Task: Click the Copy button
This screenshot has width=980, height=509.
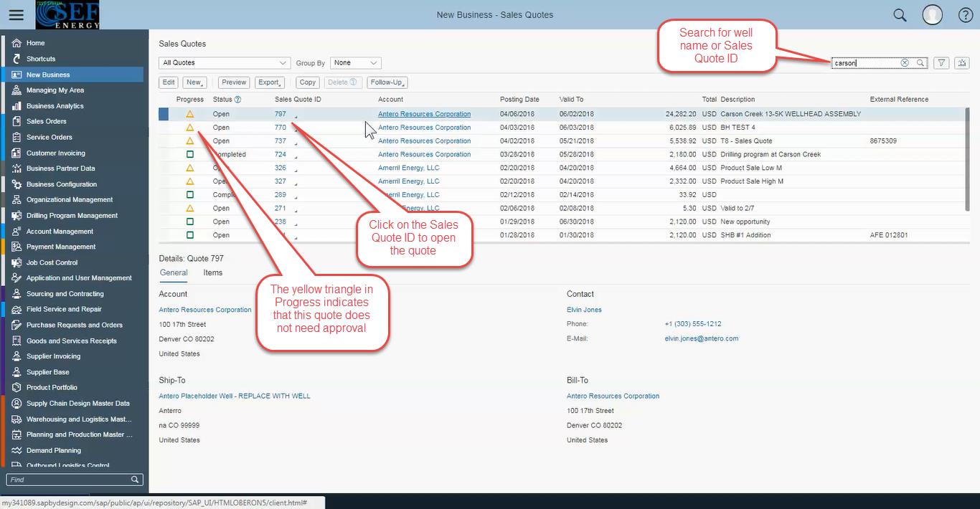Action: tap(308, 82)
